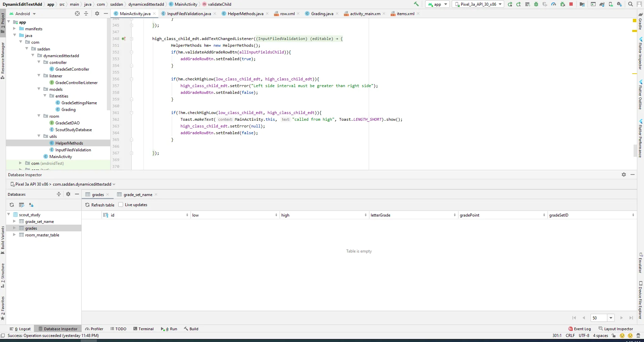Open Project panel settings gear
The height and width of the screenshot is (342, 644).
click(x=97, y=13)
